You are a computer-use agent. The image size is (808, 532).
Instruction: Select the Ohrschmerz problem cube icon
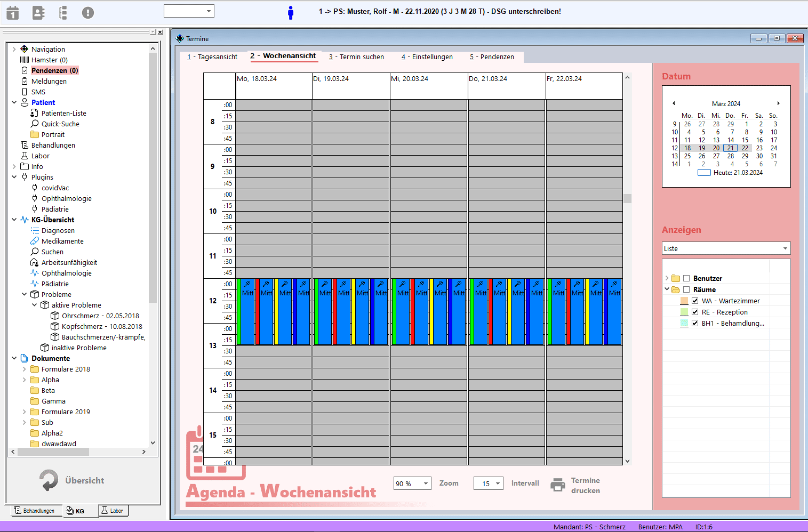point(54,316)
